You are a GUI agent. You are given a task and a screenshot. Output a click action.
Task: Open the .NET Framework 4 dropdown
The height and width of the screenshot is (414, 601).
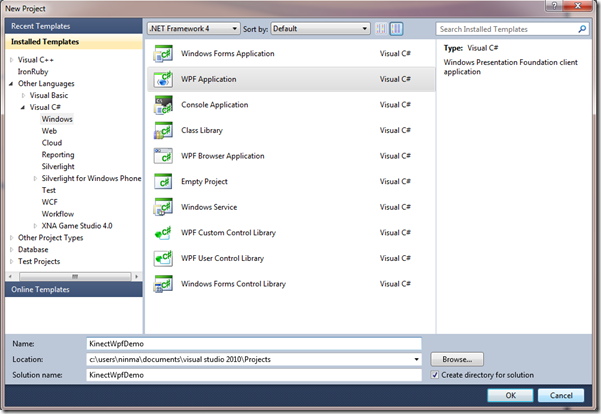(193, 29)
